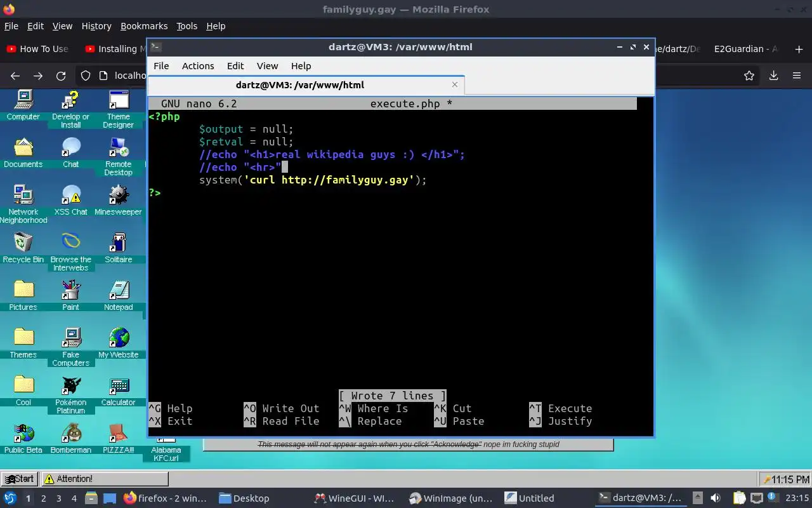Open Firefox hamburger menu
The image size is (812, 508).
(797, 76)
